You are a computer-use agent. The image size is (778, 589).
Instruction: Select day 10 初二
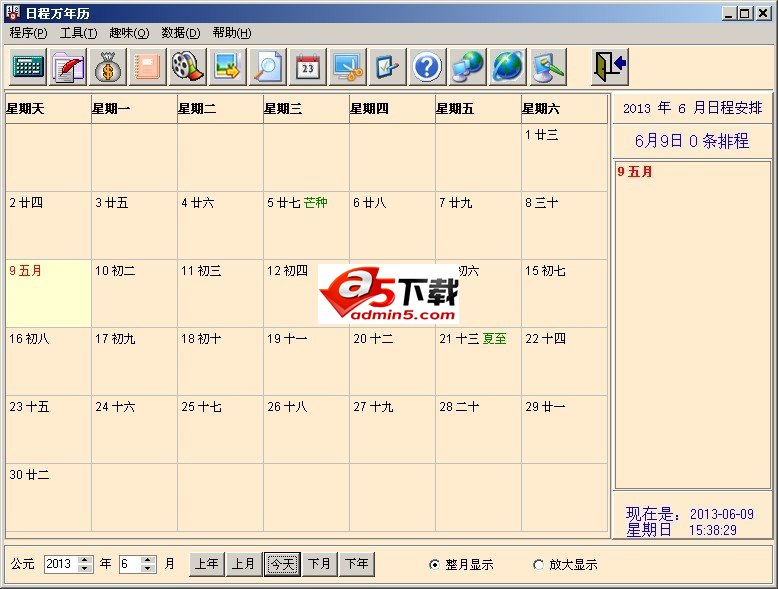tap(134, 293)
